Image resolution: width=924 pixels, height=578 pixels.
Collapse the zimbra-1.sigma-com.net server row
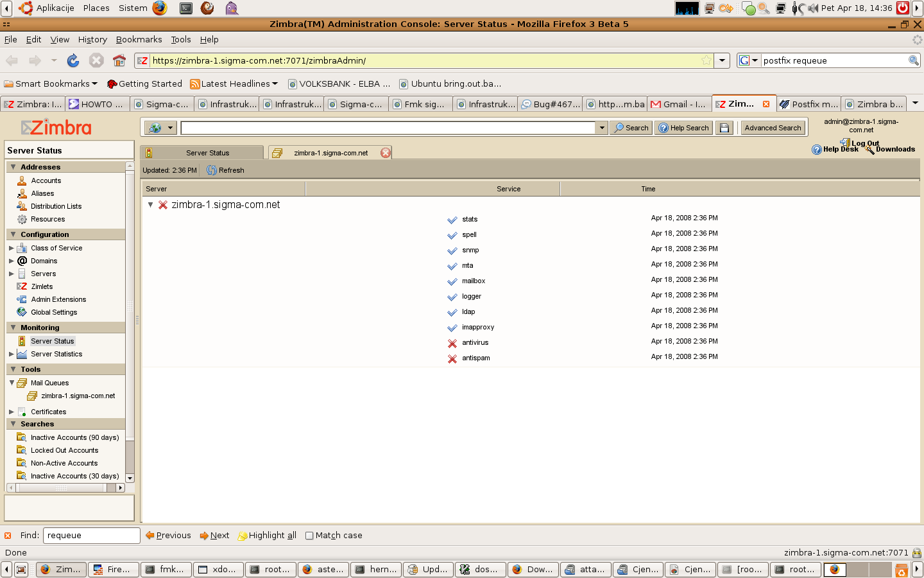[x=151, y=205]
